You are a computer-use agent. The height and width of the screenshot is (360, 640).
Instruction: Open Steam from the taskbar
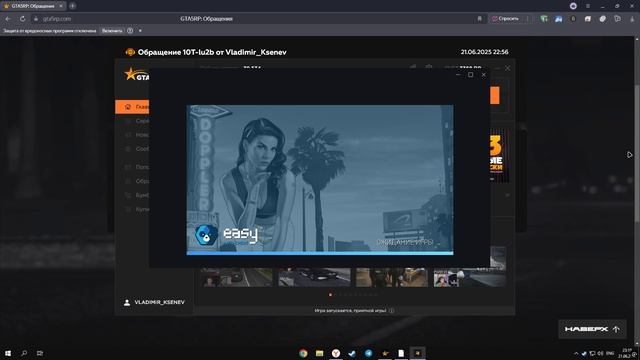click(x=352, y=353)
